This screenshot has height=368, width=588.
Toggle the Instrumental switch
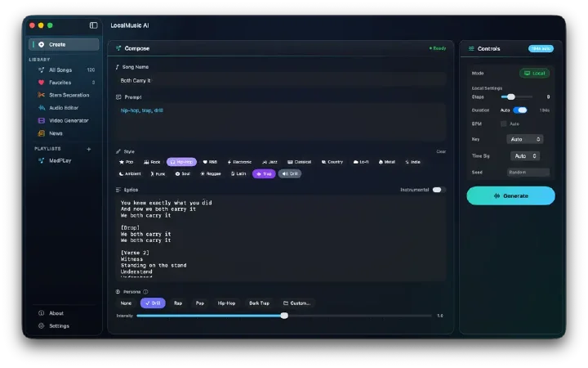tap(439, 190)
